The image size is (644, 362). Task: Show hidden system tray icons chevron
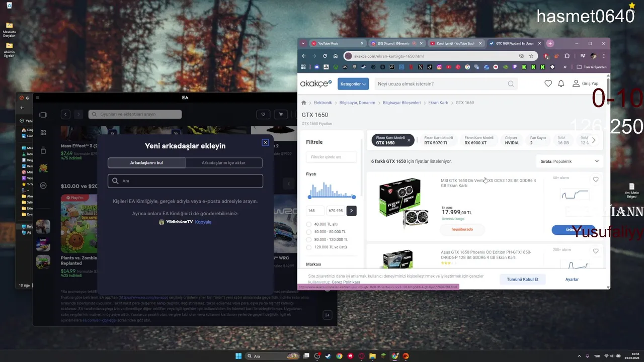pos(578,356)
